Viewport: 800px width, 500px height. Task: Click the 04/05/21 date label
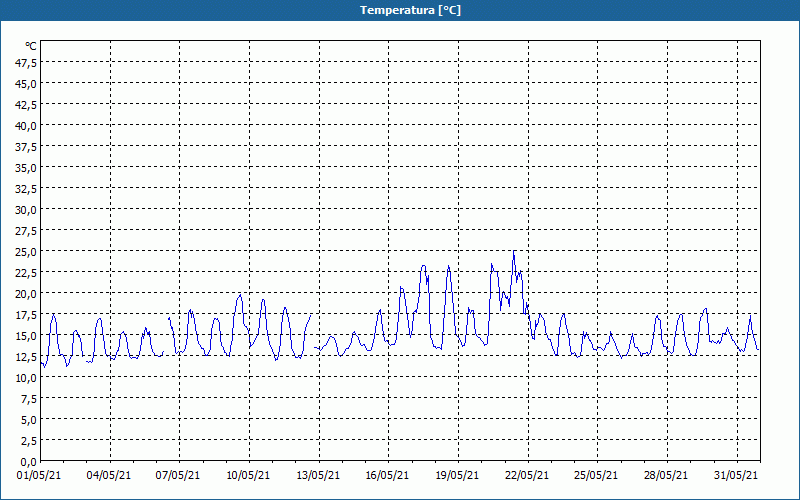(x=109, y=475)
